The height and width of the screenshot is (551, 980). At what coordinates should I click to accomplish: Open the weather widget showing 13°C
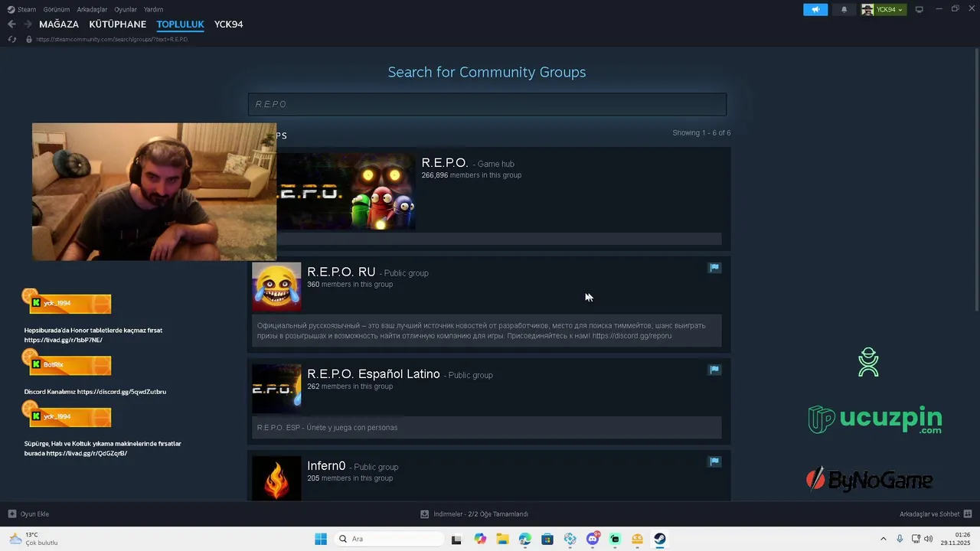[x=32, y=539]
